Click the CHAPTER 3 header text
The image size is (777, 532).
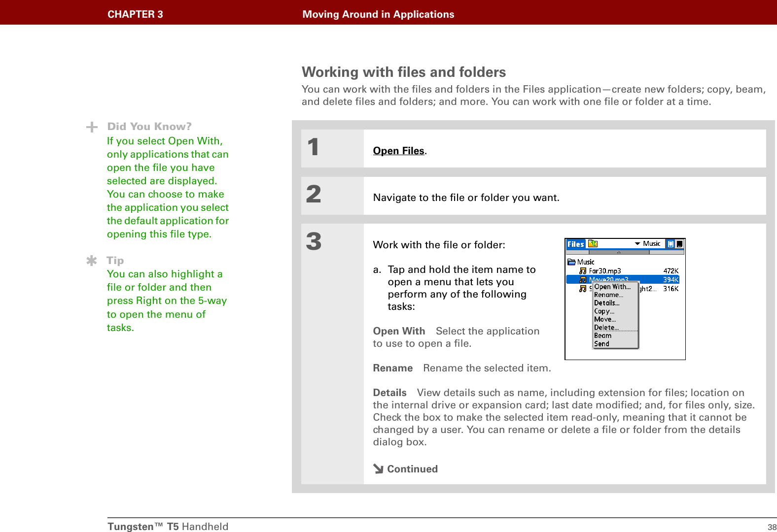[x=135, y=14]
